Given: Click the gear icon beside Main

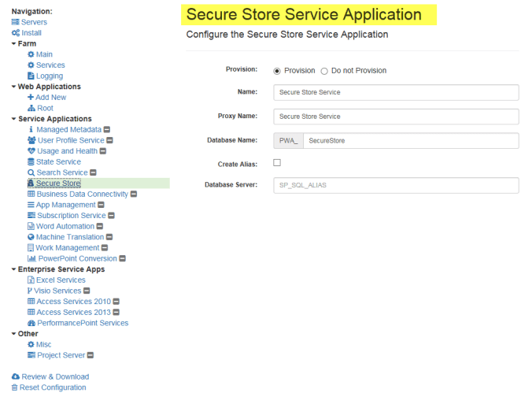Looking at the screenshot, I should (31, 54).
